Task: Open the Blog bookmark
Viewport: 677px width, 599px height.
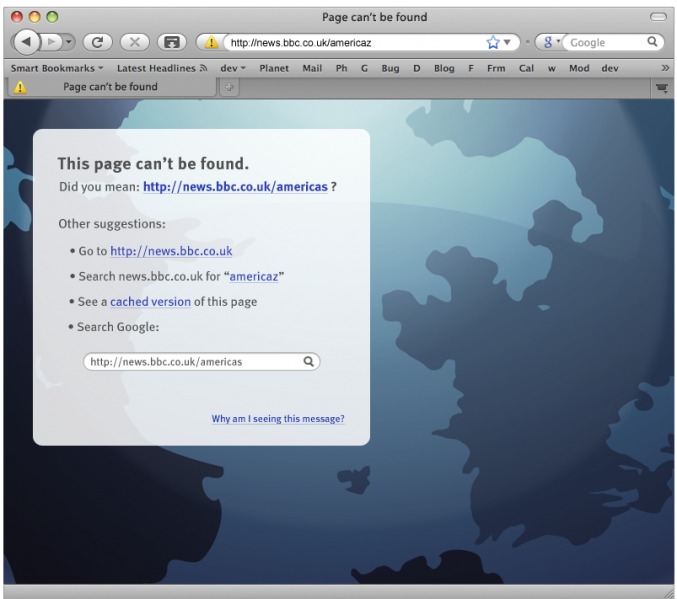Action: pos(444,68)
